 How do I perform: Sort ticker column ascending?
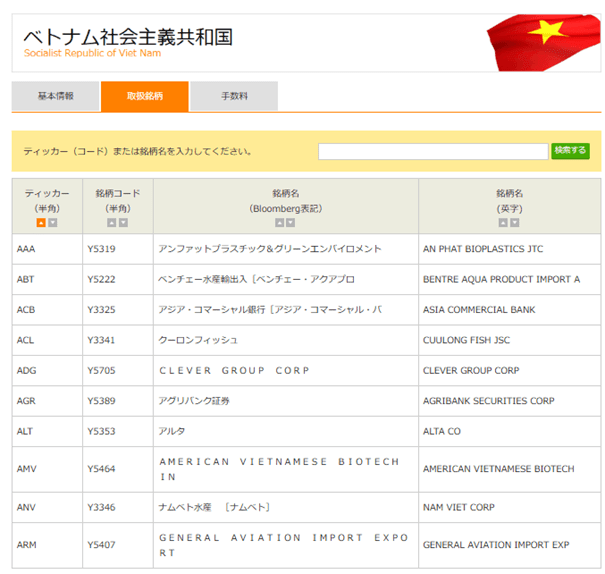pos(41,223)
